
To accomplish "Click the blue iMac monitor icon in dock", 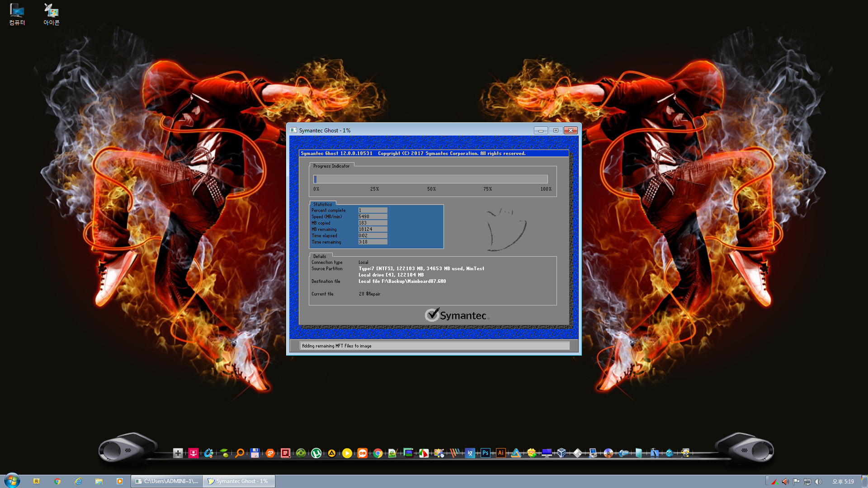I will (x=547, y=453).
